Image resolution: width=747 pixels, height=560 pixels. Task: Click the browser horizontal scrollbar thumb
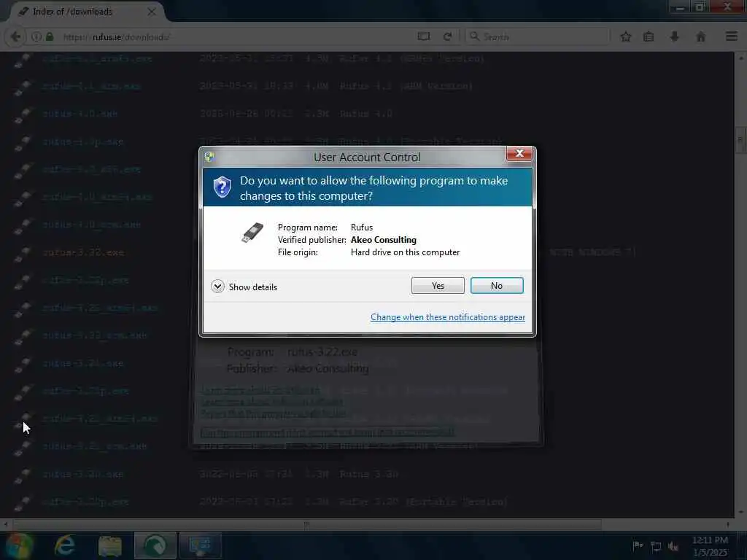(x=307, y=525)
